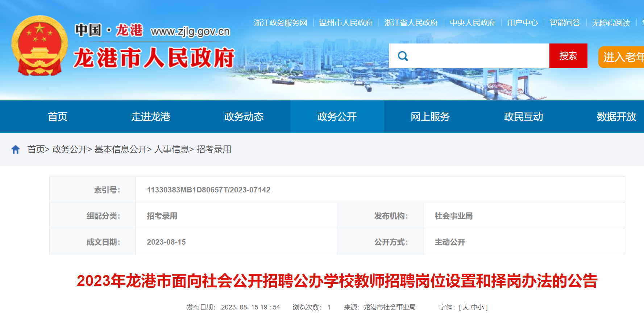Open the 政民互动 navigation item

coord(523,117)
